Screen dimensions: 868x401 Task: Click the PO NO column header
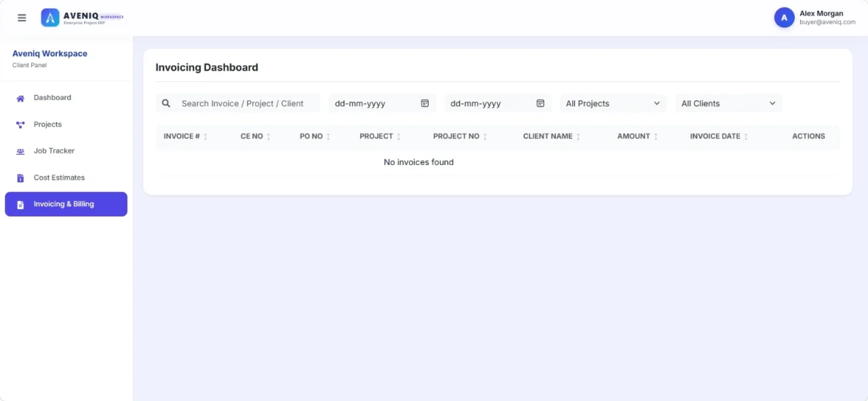pyautogui.click(x=311, y=136)
